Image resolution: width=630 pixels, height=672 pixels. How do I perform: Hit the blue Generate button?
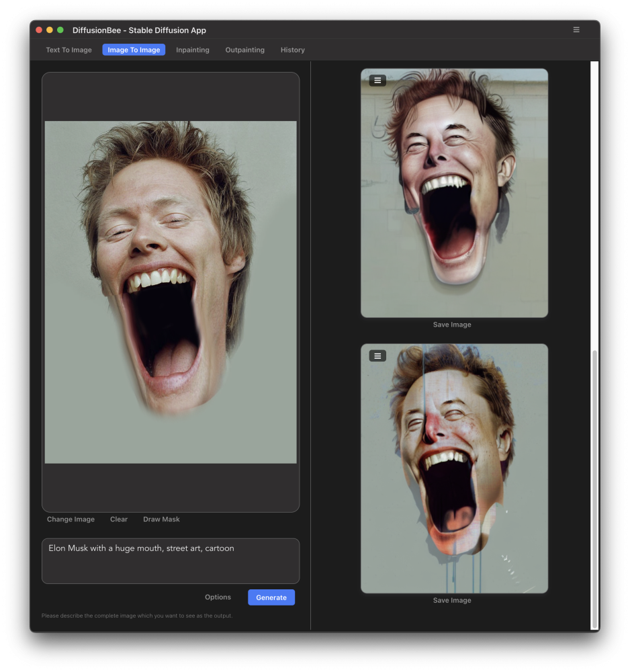click(x=271, y=597)
